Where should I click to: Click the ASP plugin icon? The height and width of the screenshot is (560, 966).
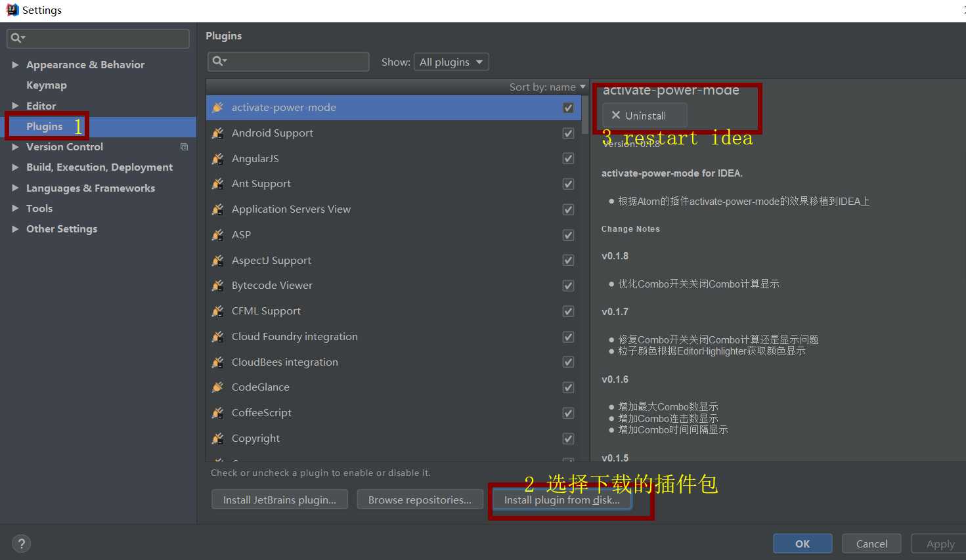pos(218,235)
